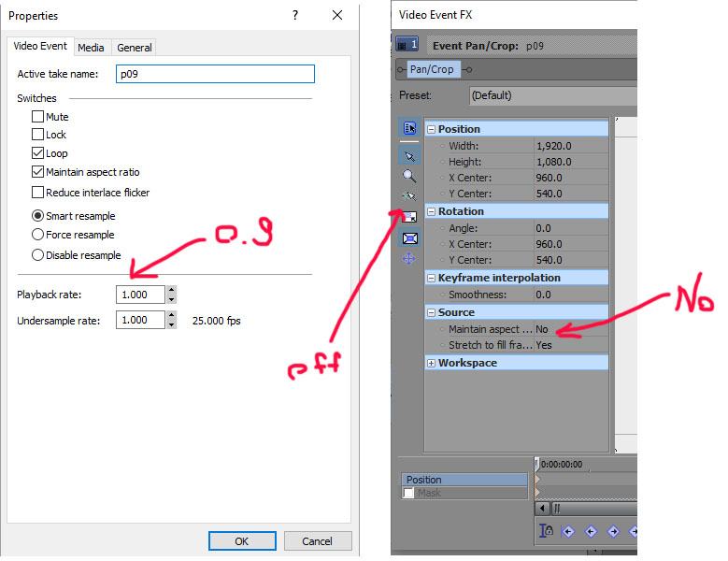Uncheck the Loop checkbox
Image resolution: width=728 pixels, height=561 pixels.
click(37, 152)
